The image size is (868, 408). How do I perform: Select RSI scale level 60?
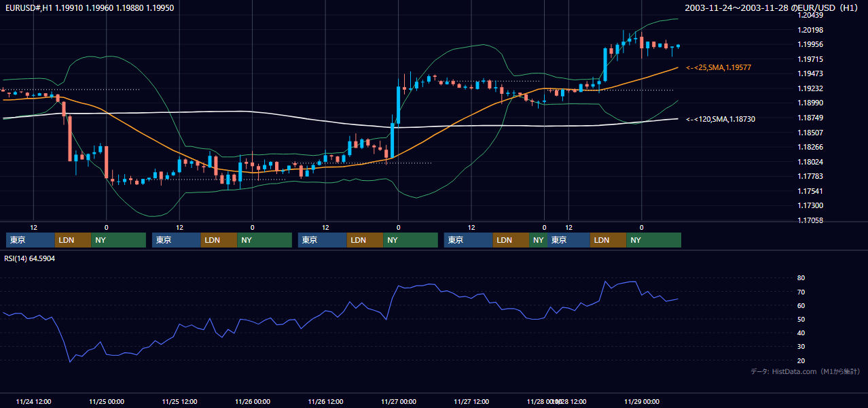tap(801, 305)
